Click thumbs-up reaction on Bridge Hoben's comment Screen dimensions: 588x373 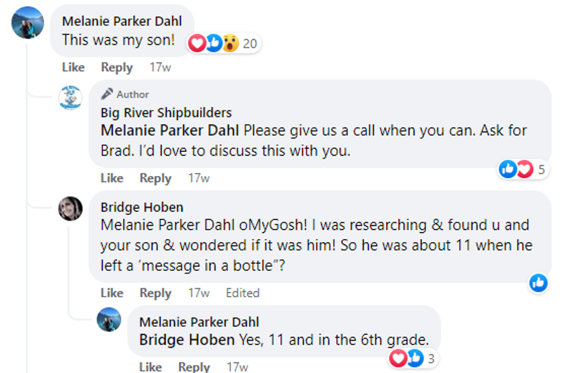click(538, 283)
